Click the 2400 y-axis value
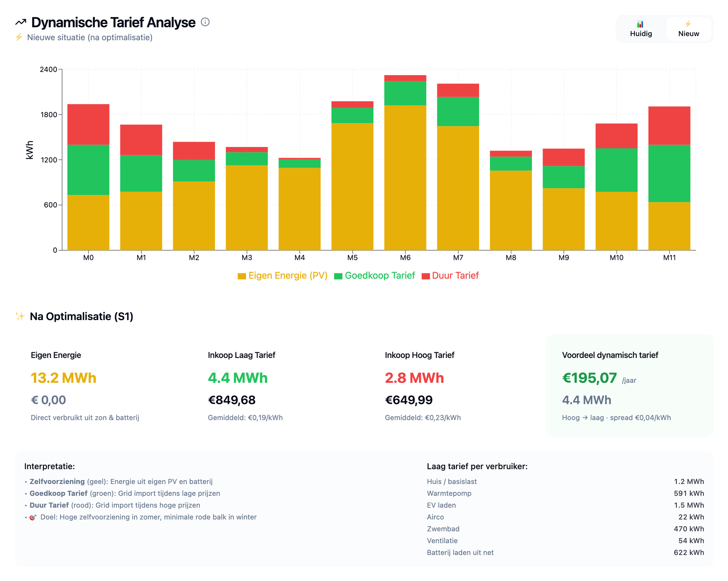Image resolution: width=728 pixels, height=581 pixels. click(x=49, y=69)
